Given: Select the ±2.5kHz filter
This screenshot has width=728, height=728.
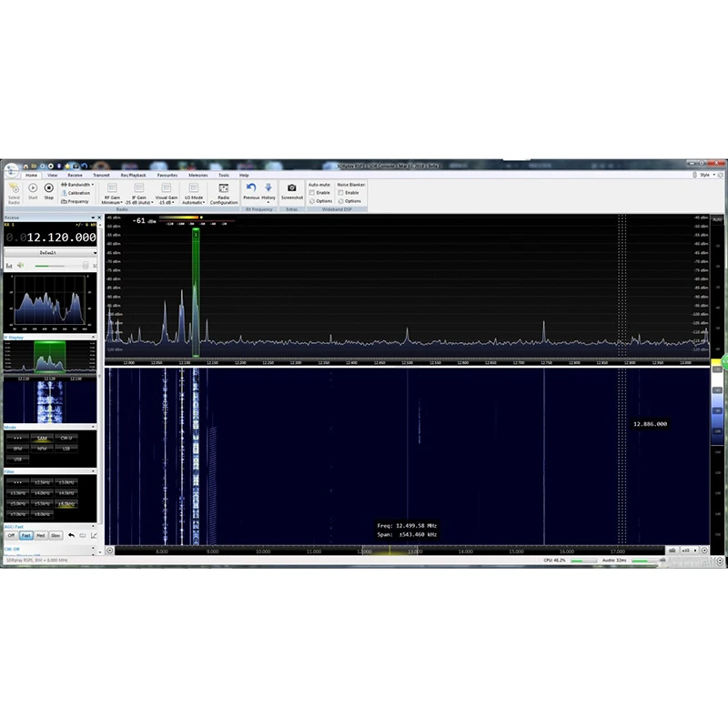Looking at the screenshot, I should [x=42, y=482].
